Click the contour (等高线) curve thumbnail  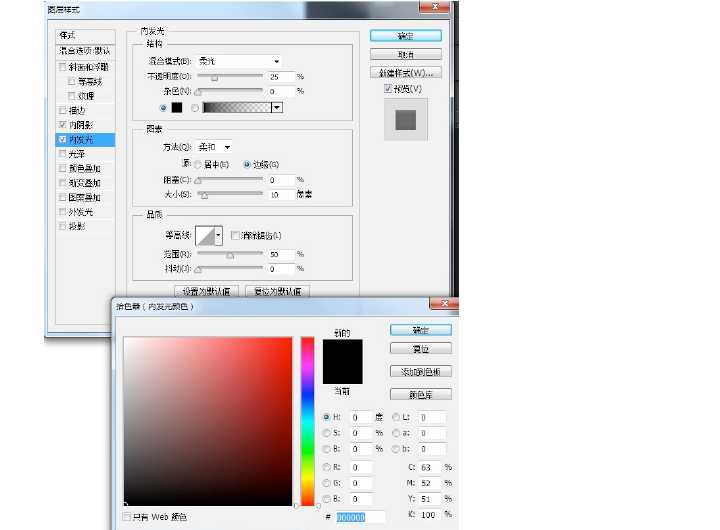[206, 235]
